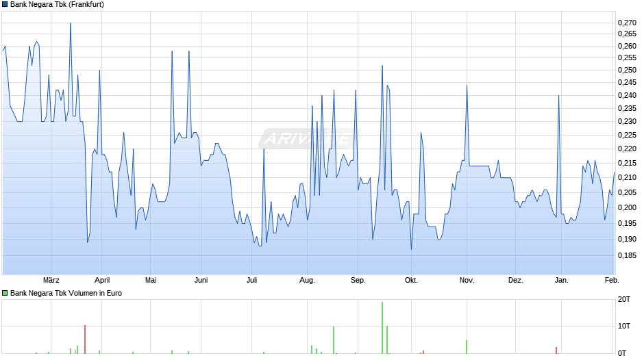Click the 0,200 price axis value
Screen dimensions: 644x360
pyautogui.click(x=627, y=207)
